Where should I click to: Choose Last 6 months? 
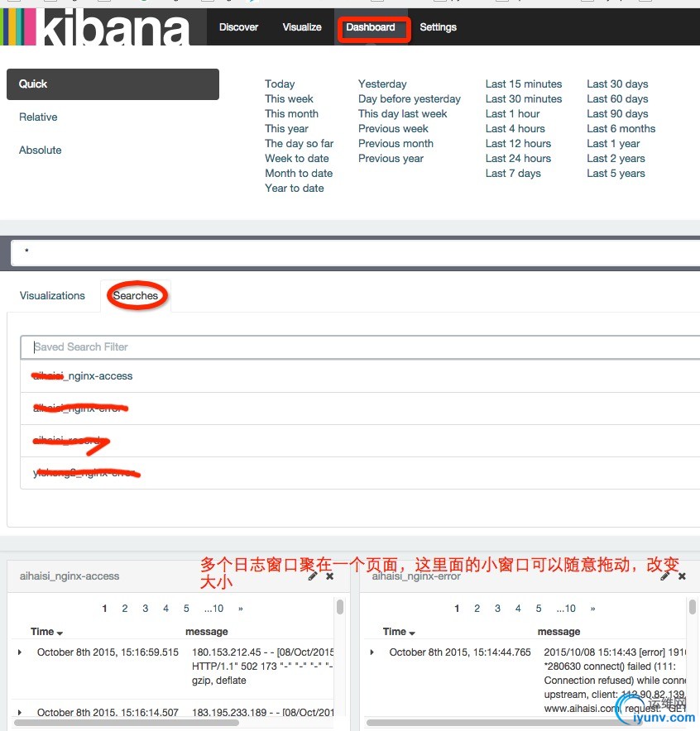[621, 129]
